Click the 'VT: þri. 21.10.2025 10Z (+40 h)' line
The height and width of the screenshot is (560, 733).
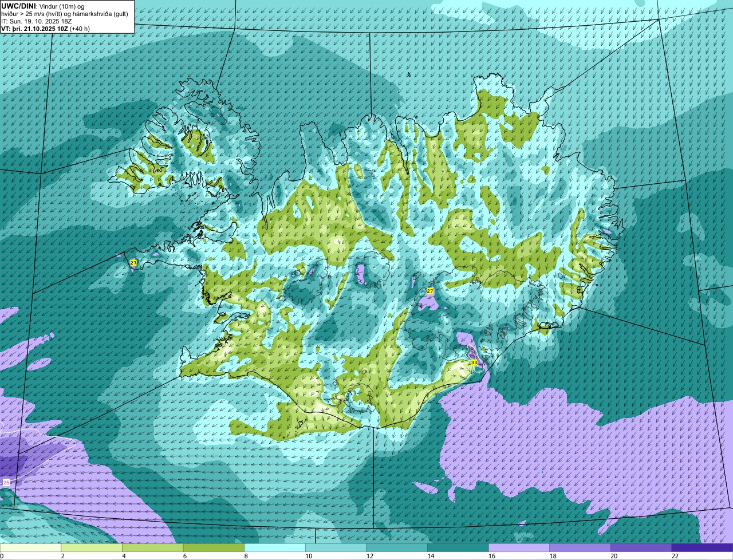(x=45, y=28)
